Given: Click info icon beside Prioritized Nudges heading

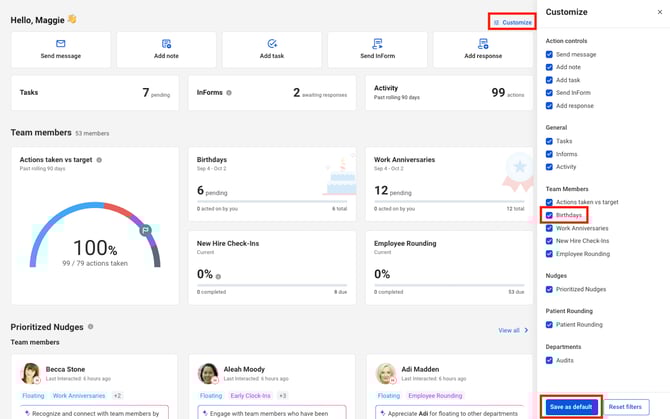Looking at the screenshot, I should (90, 326).
